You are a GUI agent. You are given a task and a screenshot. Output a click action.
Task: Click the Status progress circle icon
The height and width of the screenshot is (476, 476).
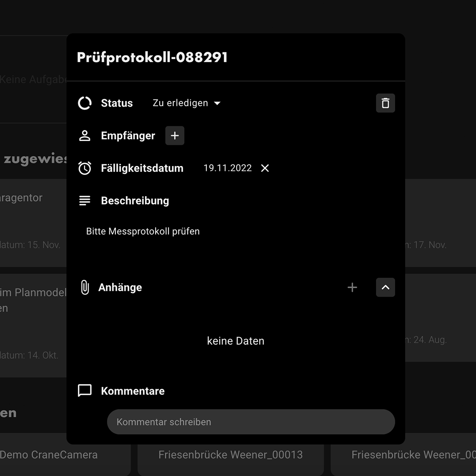click(x=85, y=103)
